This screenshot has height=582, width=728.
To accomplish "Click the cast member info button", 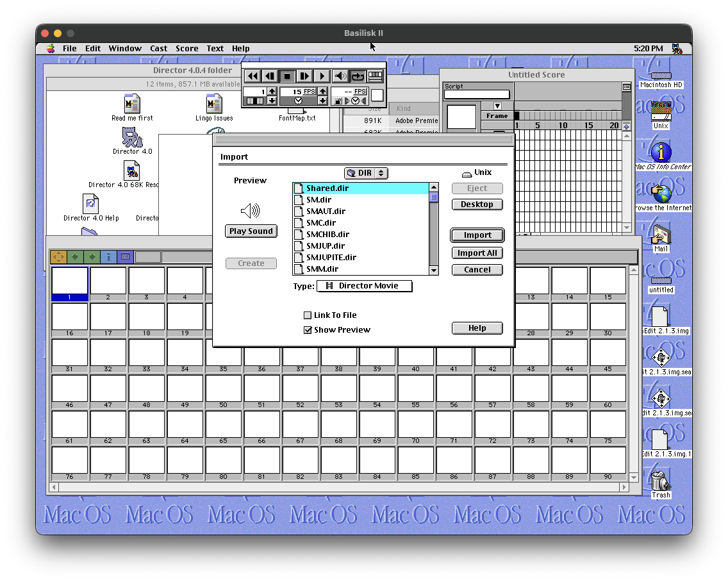I will click(x=108, y=257).
